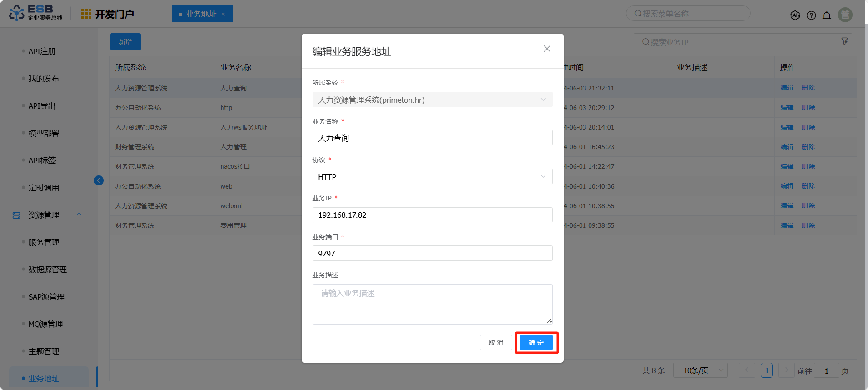Click the 业务IP input field
The image size is (868, 390).
coord(432,215)
